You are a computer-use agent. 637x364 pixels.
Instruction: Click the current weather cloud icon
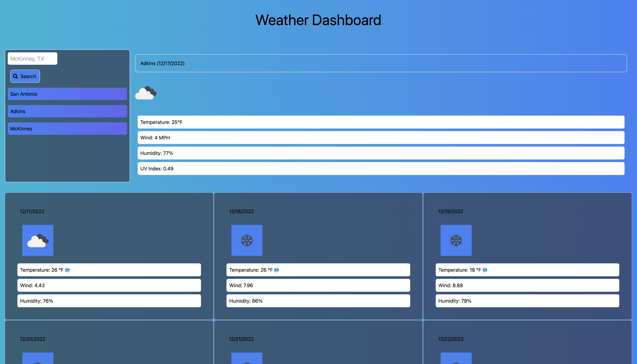pyautogui.click(x=146, y=93)
